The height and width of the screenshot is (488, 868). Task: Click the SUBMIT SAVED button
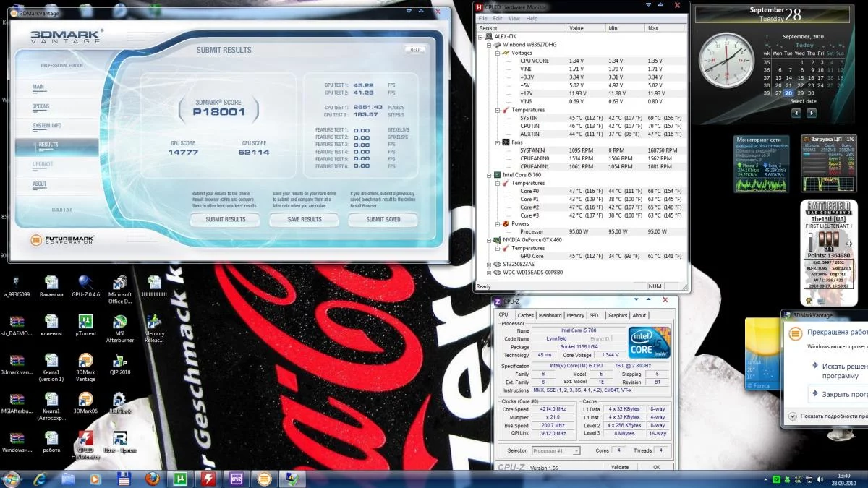pos(383,219)
